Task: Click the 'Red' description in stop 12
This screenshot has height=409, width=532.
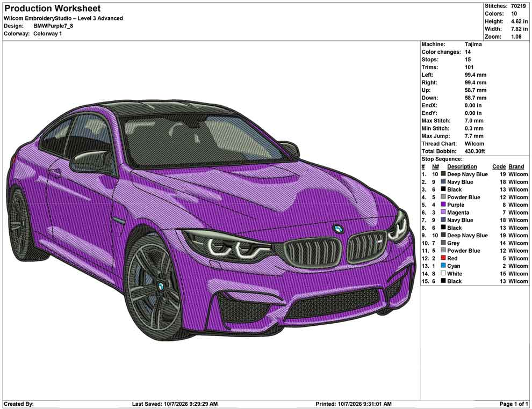Action: click(x=452, y=258)
